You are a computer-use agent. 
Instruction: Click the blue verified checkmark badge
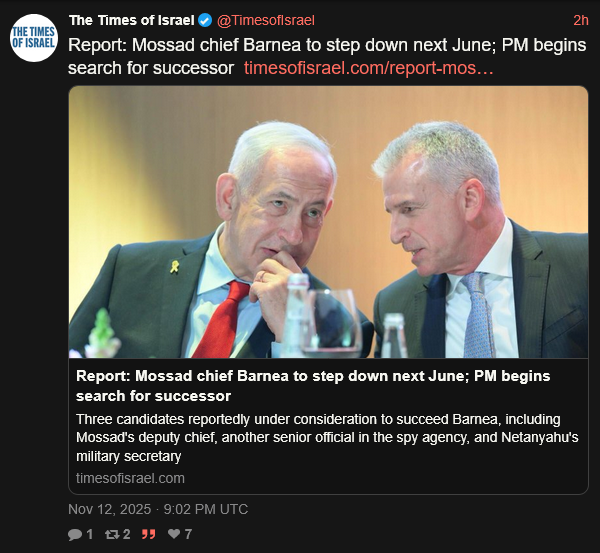coord(204,21)
